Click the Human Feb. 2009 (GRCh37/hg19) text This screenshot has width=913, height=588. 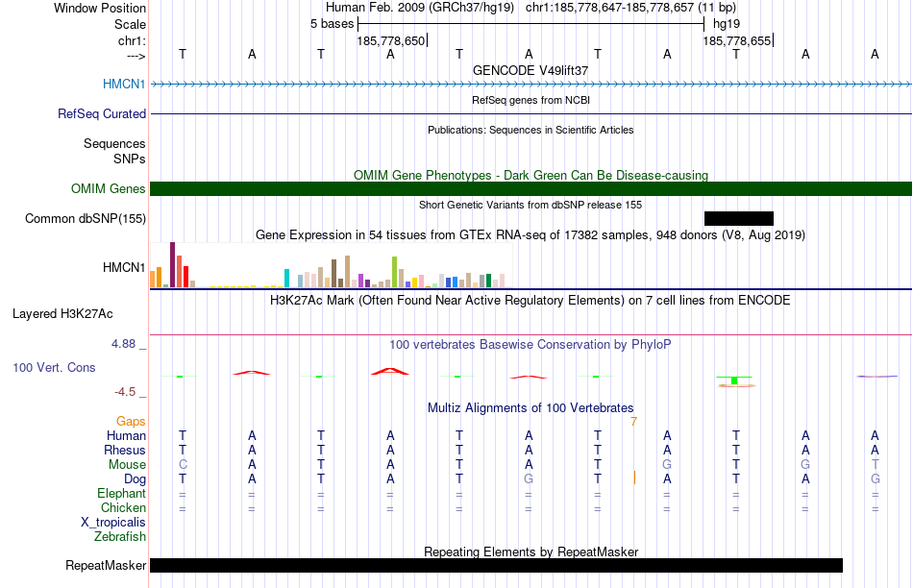point(420,8)
